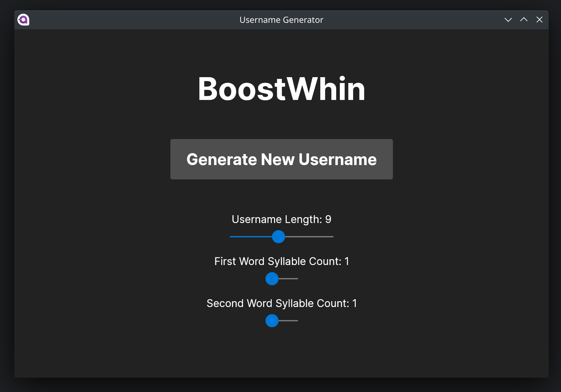Click the Second Word Syllable Count label
Image resolution: width=561 pixels, height=392 pixels.
point(281,303)
